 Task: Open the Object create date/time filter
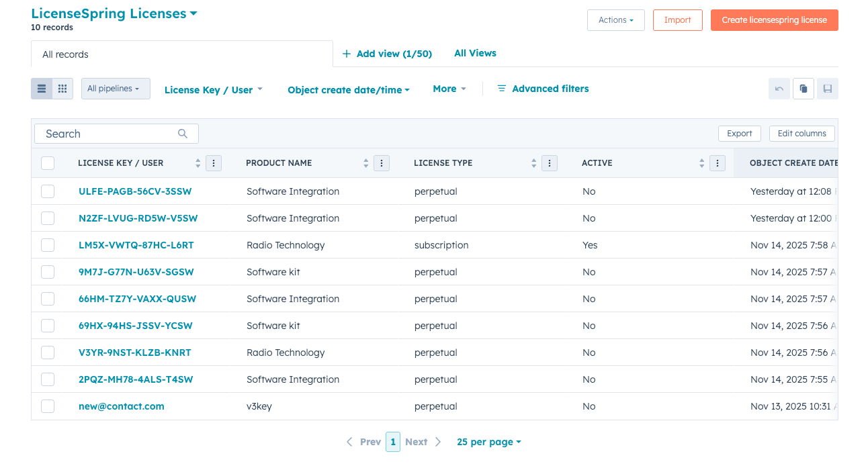[348, 90]
